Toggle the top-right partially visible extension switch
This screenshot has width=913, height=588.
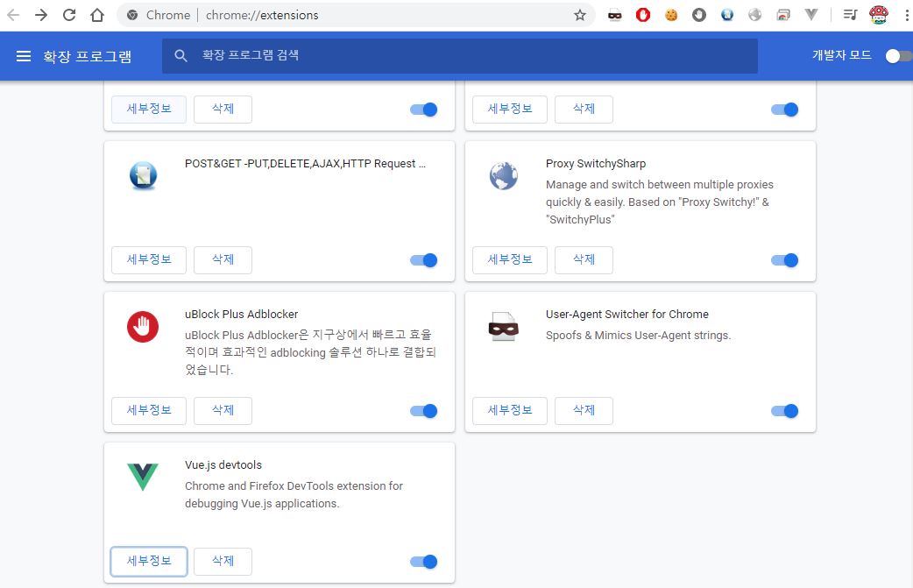784,110
